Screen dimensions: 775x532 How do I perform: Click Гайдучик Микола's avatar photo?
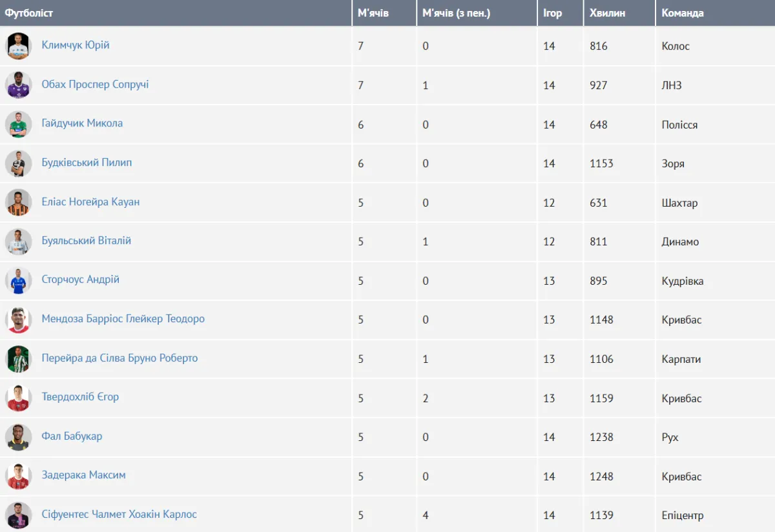(x=19, y=124)
